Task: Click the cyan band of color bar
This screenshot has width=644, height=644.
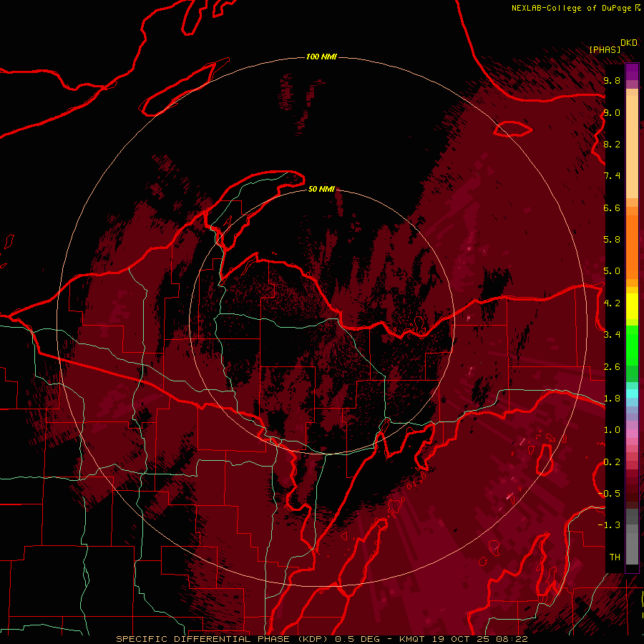Action: [x=632, y=394]
